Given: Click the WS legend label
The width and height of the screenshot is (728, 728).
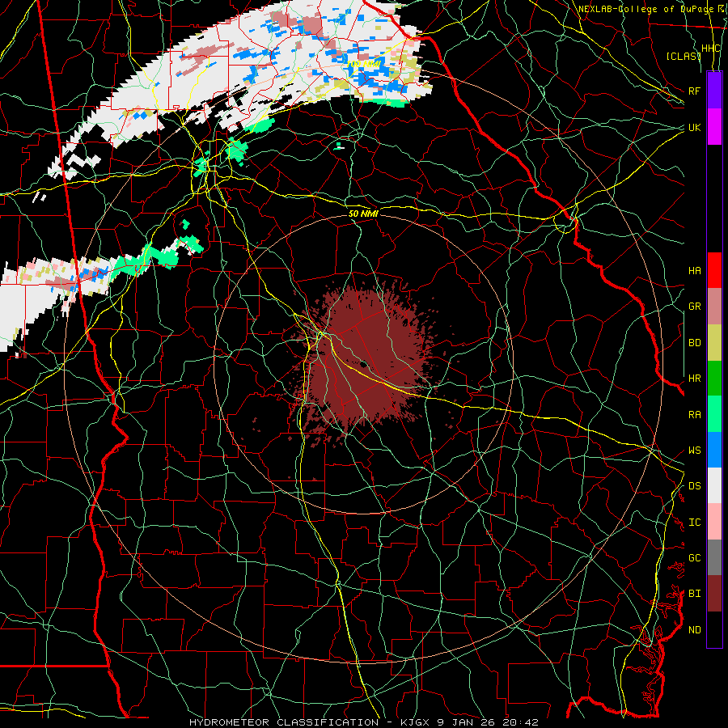Looking at the screenshot, I should pos(694,451).
